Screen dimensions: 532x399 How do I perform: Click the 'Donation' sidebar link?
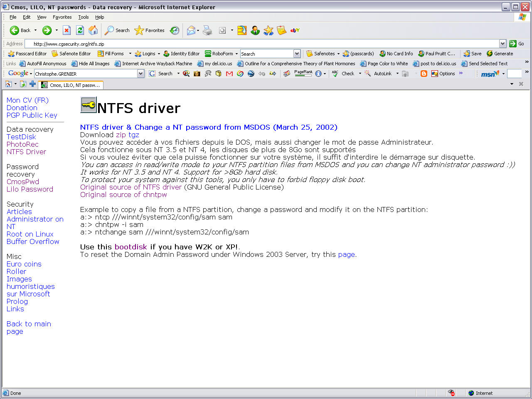22,108
